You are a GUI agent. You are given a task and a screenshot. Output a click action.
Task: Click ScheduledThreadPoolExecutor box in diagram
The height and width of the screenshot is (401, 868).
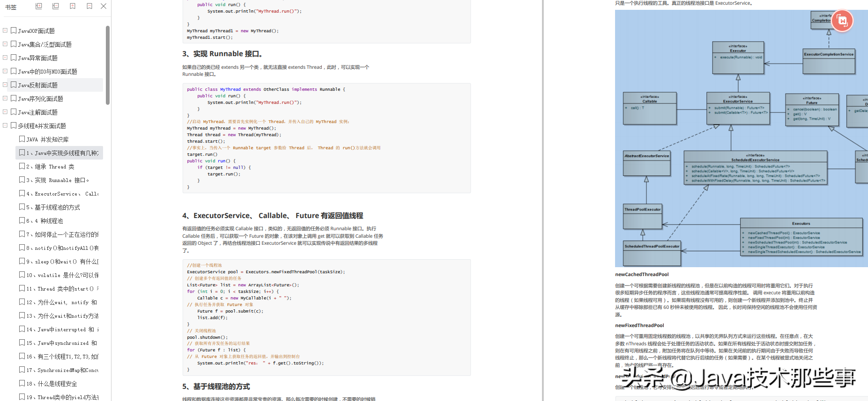pyautogui.click(x=652, y=253)
